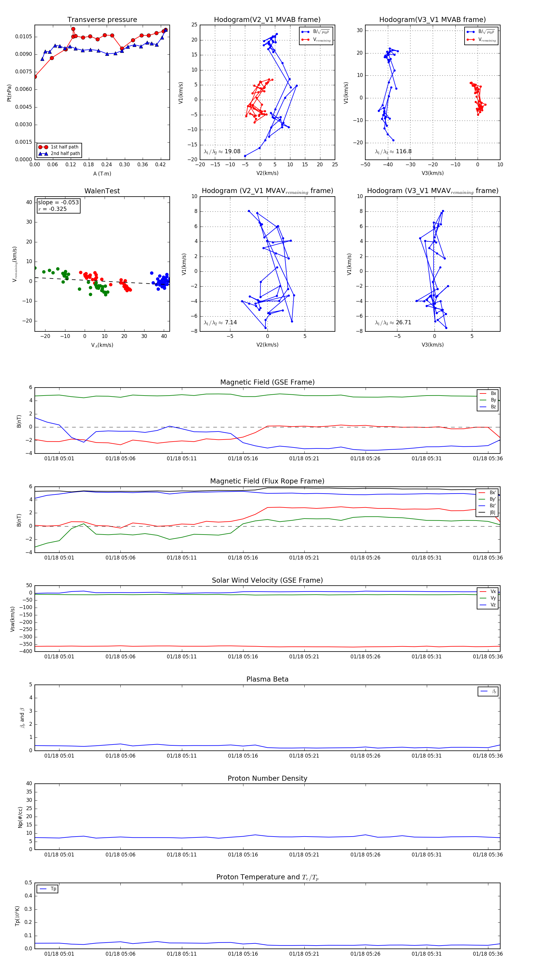Click the |B| legend entry in flux rope plot
535x980 pixels.
tap(487, 513)
